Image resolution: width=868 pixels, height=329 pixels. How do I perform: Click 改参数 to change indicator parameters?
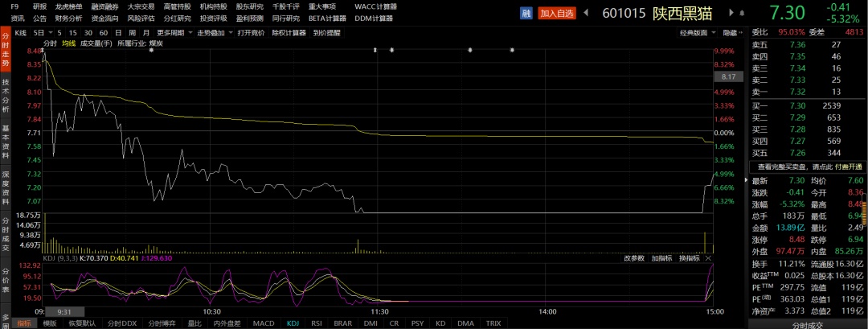point(634,258)
